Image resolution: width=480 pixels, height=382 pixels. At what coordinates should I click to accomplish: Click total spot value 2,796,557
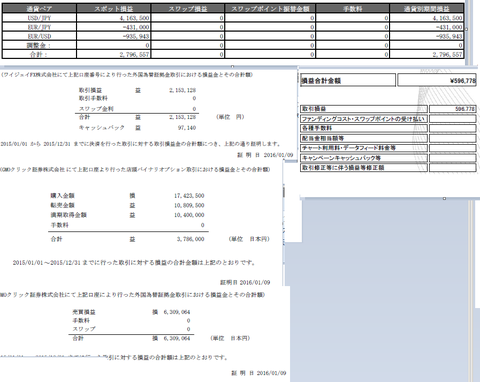point(134,54)
